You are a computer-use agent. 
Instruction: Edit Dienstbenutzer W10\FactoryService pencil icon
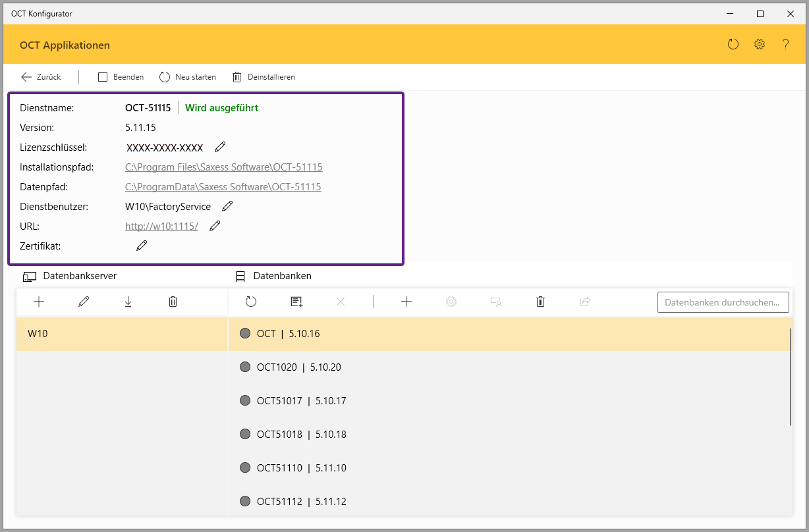pyautogui.click(x=227, y=206)
